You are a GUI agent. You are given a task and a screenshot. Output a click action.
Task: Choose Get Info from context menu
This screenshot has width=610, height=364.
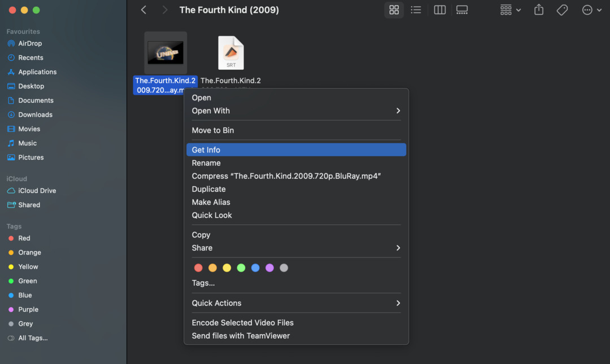(296, 150)
